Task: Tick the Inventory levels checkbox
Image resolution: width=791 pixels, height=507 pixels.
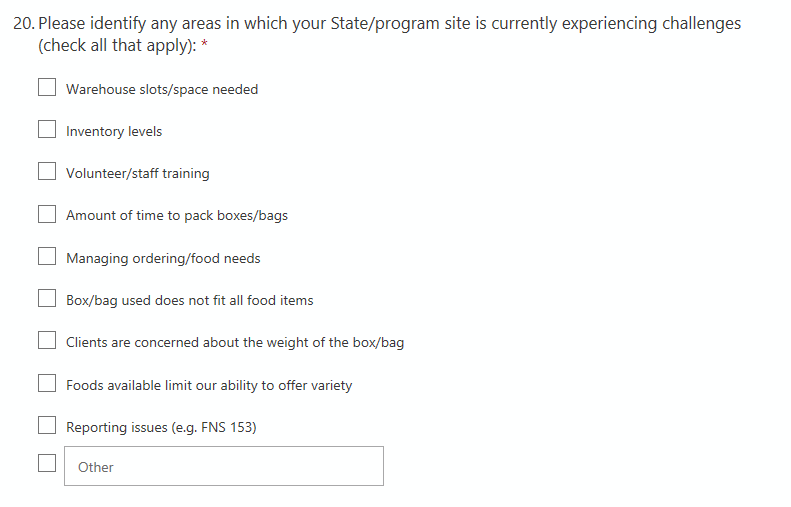Action: 47,130
